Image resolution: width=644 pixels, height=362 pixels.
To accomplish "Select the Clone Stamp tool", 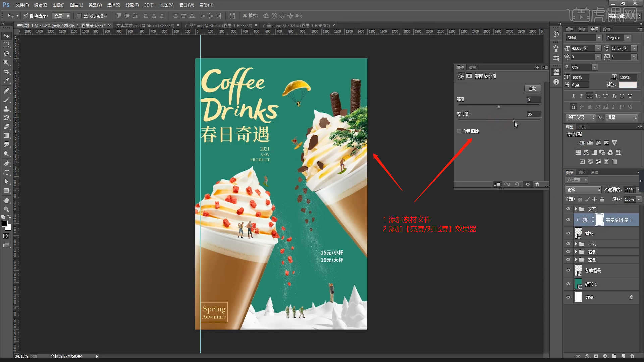I will (6, 109).
